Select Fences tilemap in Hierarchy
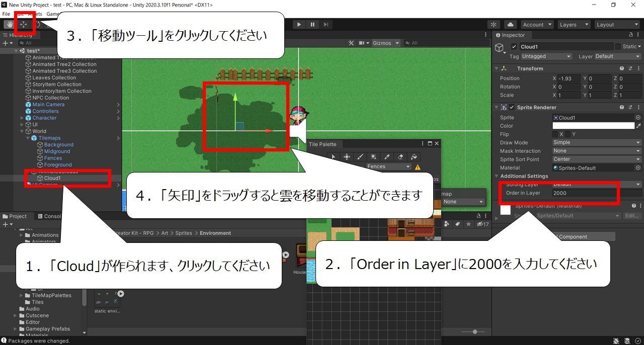Image resolution: width=644 pixels, height=345 pixels. click(53, 158)
